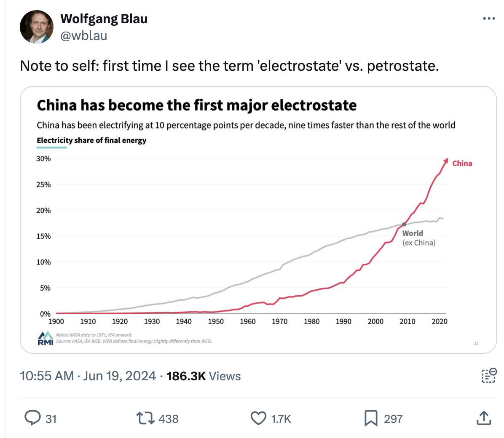The width and height of the screenshot is (504, 438).
Task: Like the post, toggling the heart on
Action: 259,418
